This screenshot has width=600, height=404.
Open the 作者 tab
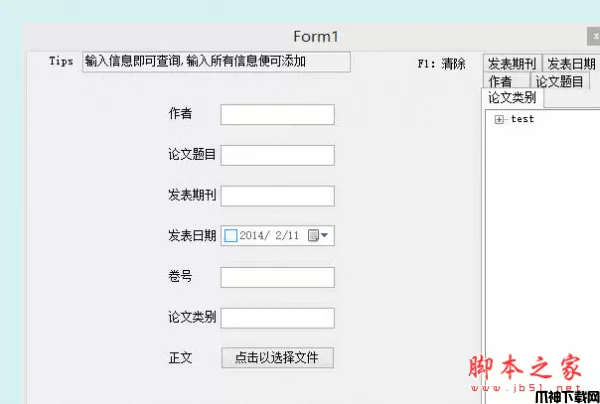tap(500, 81)
